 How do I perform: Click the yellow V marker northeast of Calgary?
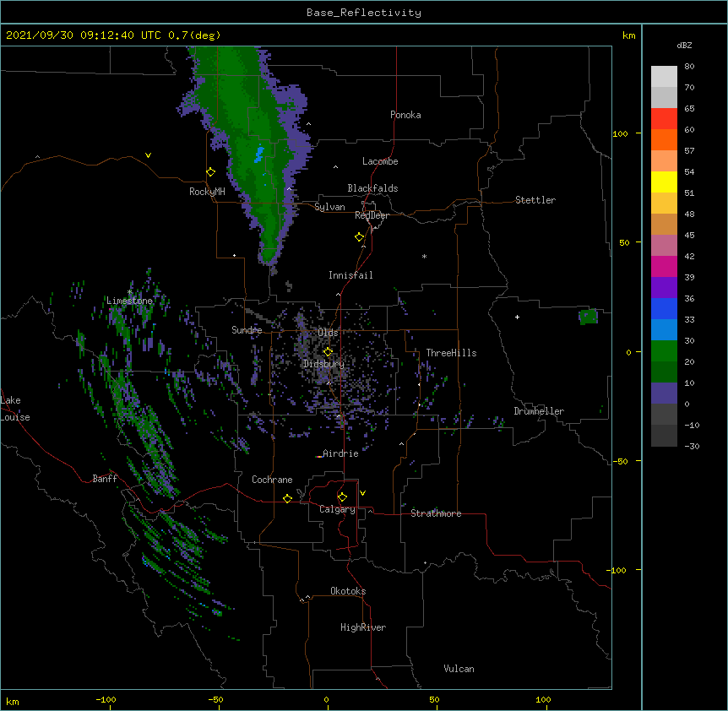point(362,493)
